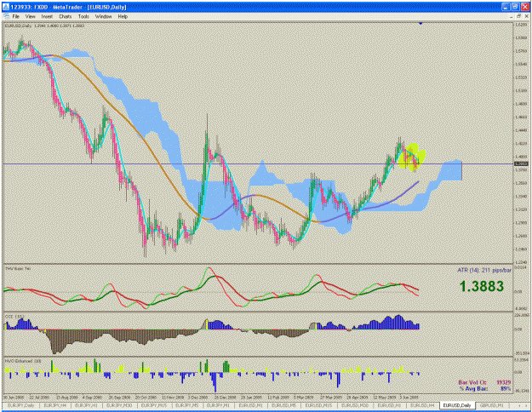
Task: Switch to the EURJPY,H1 chart tab
Action: pos(86,405)
